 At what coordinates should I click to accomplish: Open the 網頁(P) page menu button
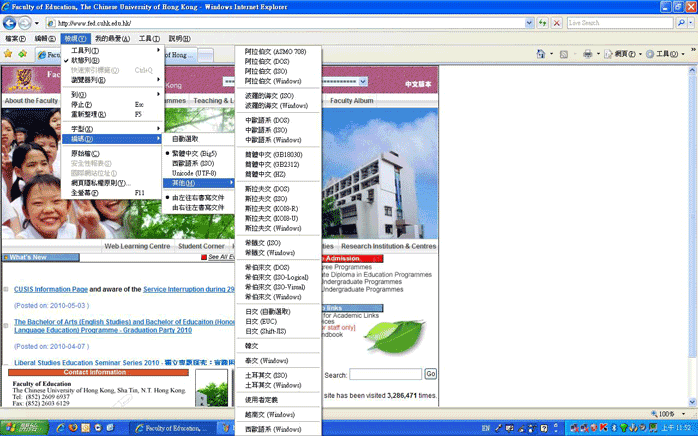(622, 54)
